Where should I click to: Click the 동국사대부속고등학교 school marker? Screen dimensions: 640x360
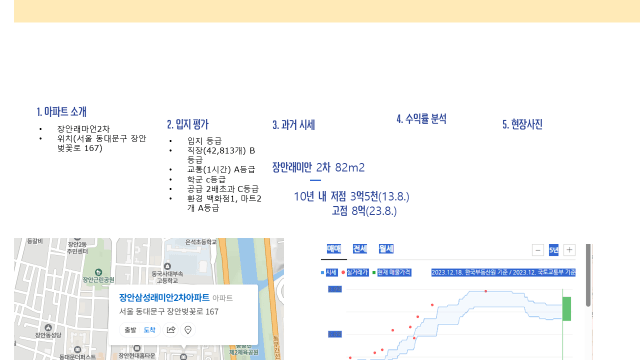[167, 267]
